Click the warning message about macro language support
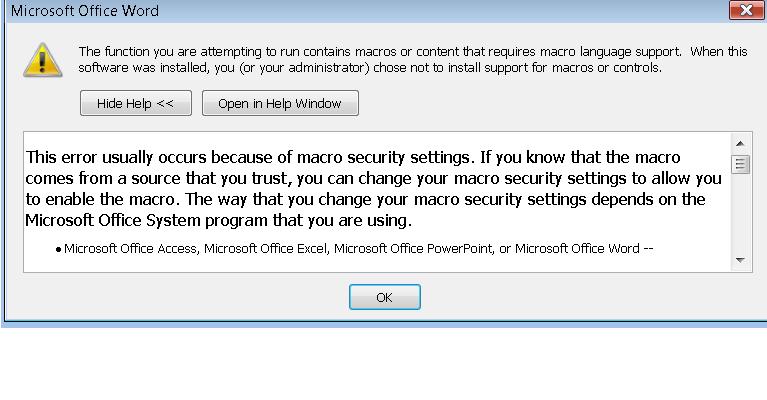 click(x=413, y=59)
